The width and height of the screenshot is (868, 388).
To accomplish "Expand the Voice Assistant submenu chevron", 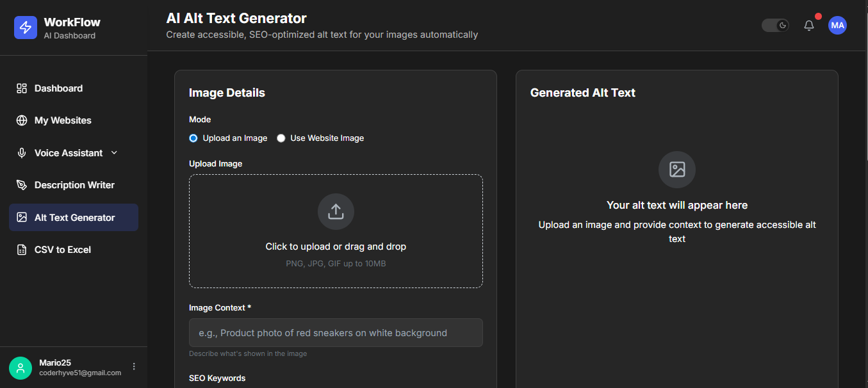I will point(115,152).
